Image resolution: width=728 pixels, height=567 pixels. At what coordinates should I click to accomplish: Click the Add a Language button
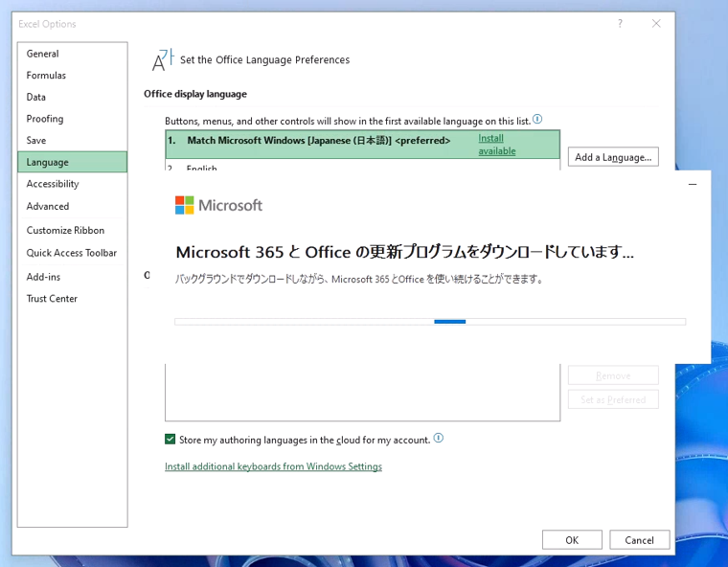tap(613, 157)
